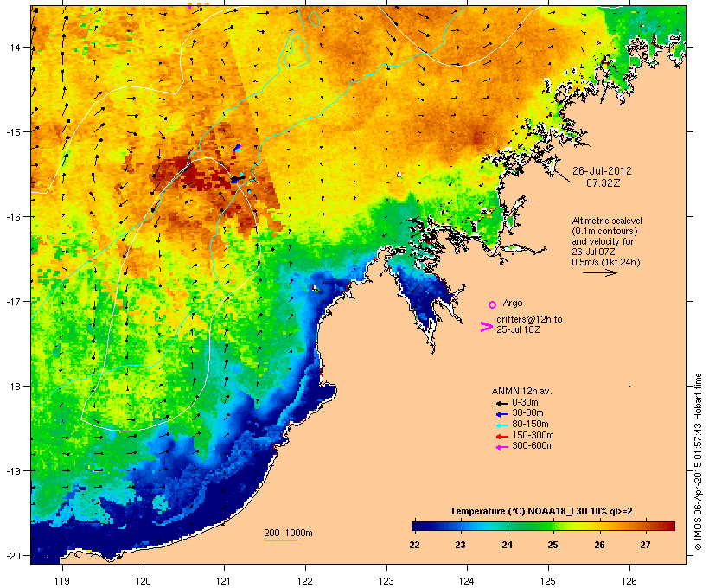
Task: Click the dark blue end of temperature colorbar
Action: point(417,526)
